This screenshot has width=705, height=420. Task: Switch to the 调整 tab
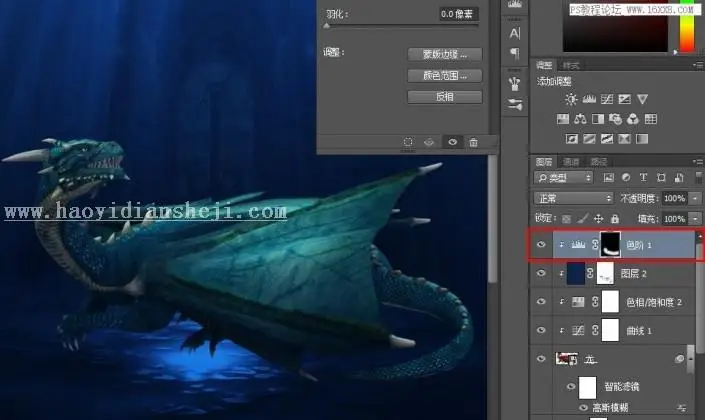pos(544,66)
